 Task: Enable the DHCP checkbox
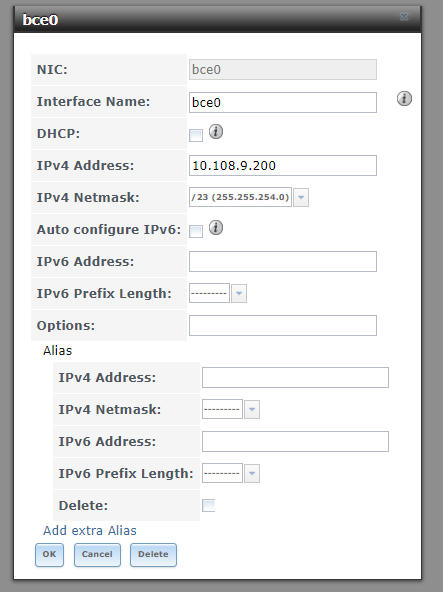point(196,135)
